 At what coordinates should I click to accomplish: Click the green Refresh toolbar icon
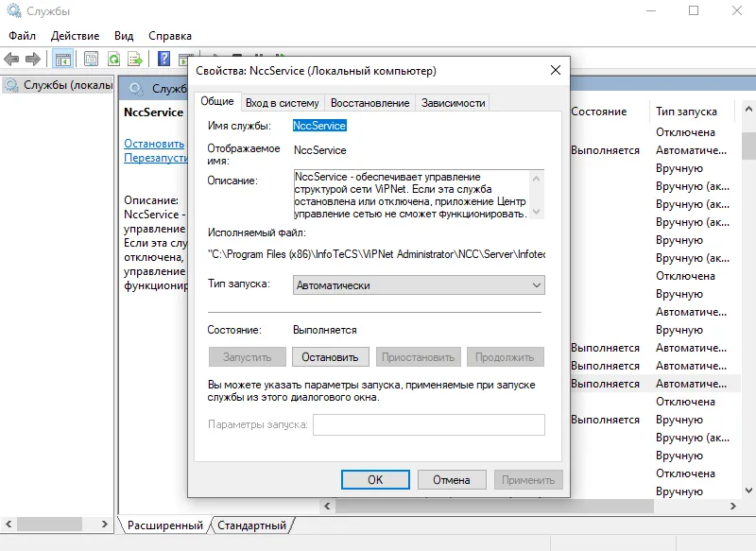point(113,60)
